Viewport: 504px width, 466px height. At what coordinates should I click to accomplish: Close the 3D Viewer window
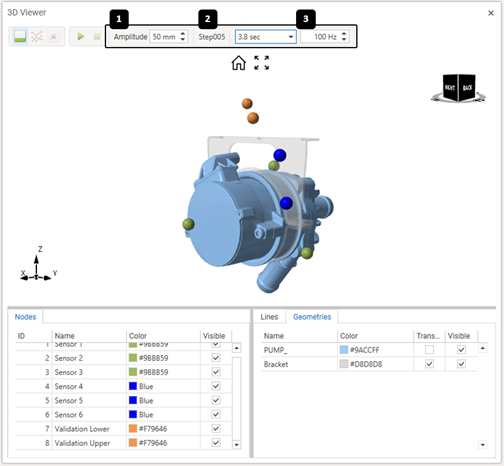pos(491,13)
